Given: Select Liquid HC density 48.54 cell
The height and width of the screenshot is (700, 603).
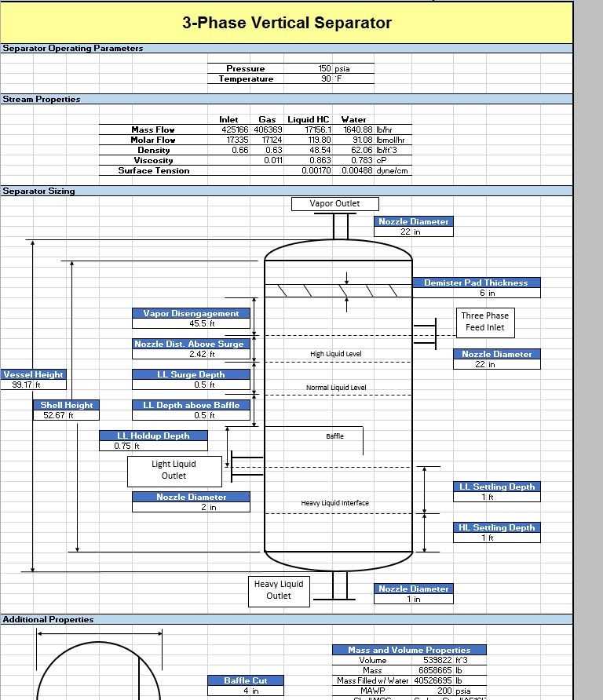Looking at the screenshot, I should coord(309,150).
